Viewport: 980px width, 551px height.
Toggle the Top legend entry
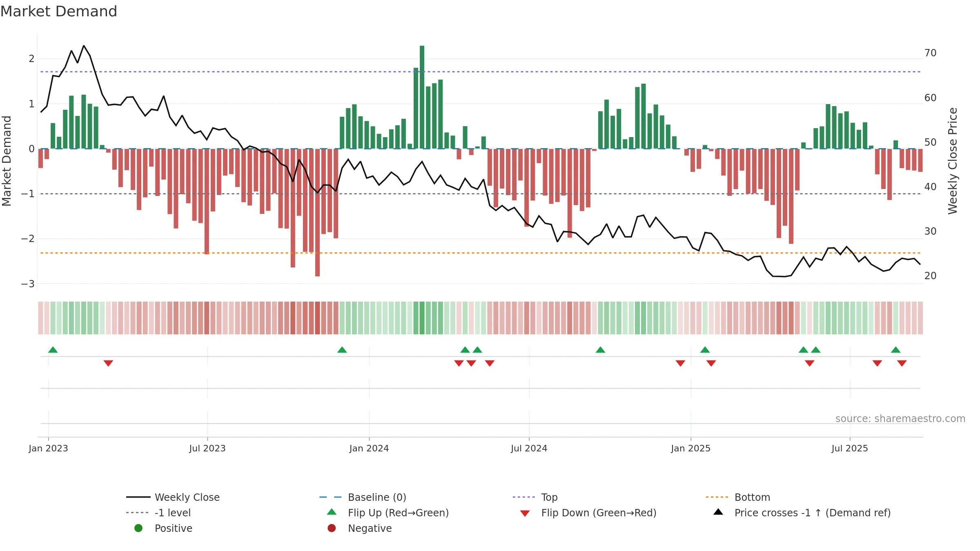coord(535,497)
